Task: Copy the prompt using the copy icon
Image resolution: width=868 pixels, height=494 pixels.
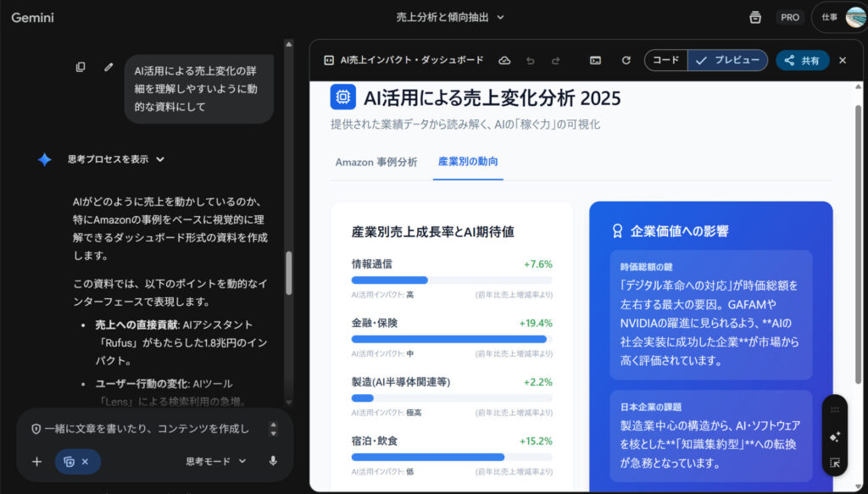Action: [81, 67]
